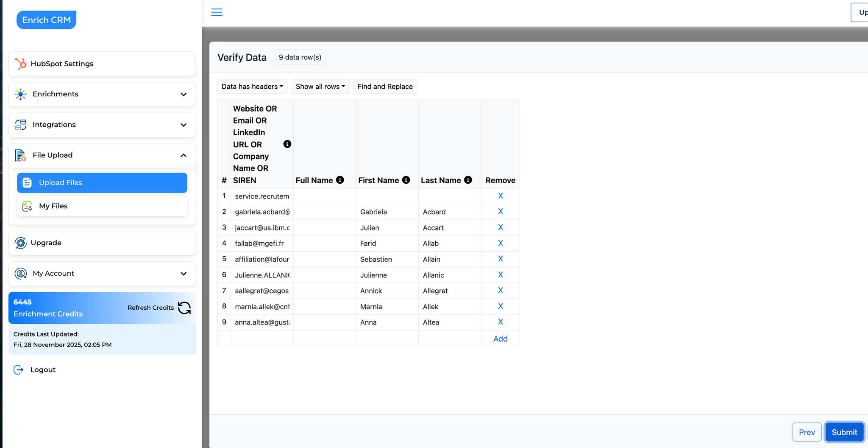Click the My Files icon
The width and height of the screenshot is (868, 448).
pyautogui.click(x=27, y=206)
